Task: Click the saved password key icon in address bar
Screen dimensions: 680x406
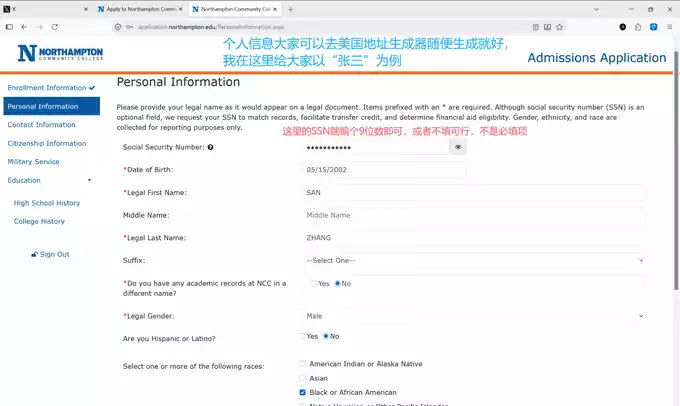Action: point(129,27)
